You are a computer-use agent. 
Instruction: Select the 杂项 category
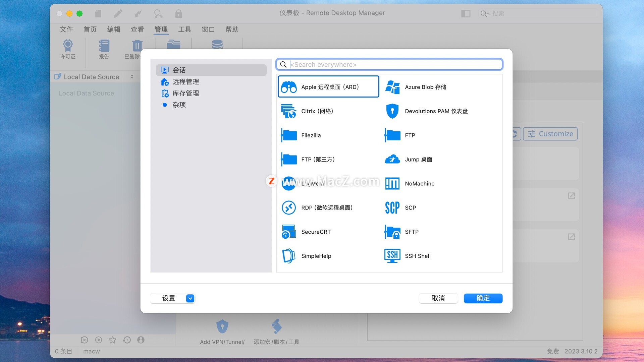pos(179,105)
